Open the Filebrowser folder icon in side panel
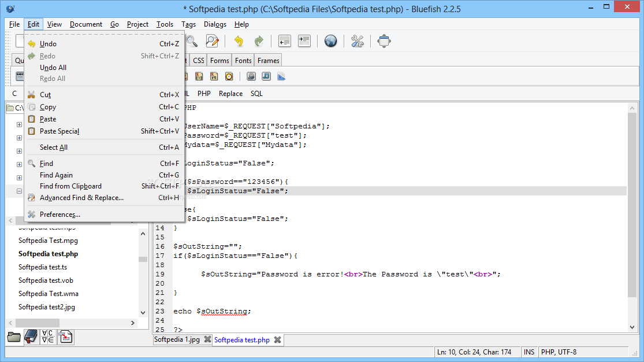 [14, 337]
